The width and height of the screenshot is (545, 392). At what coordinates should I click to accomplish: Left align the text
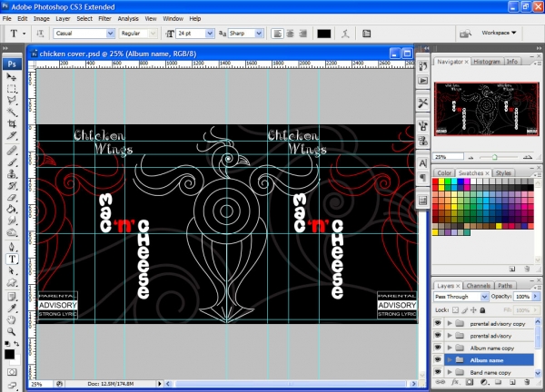point(277,34)
